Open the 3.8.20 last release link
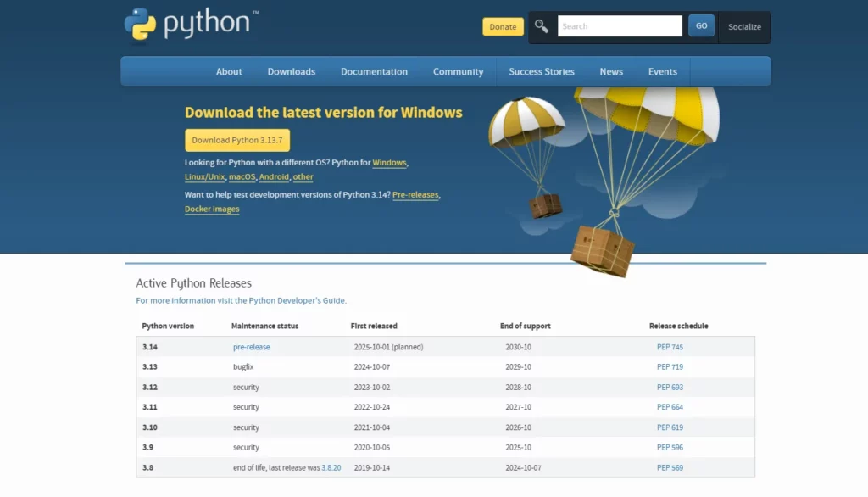868x497 pixels. click(x=331, y=467)
